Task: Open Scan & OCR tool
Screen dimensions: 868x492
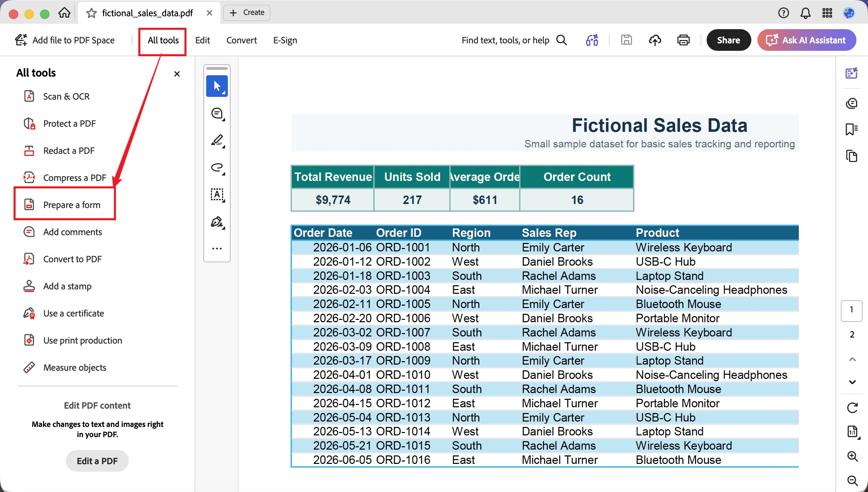Action: click(x=57, y=96)
